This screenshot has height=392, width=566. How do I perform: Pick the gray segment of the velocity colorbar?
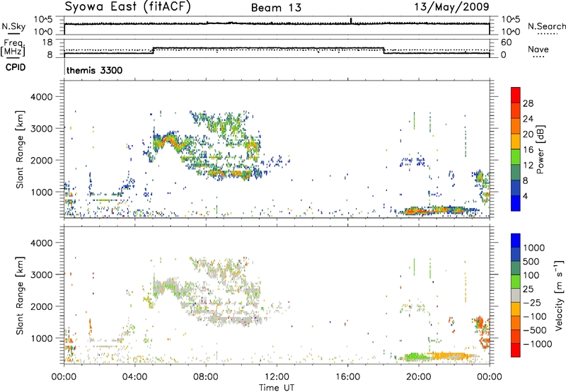coord(516,295)
